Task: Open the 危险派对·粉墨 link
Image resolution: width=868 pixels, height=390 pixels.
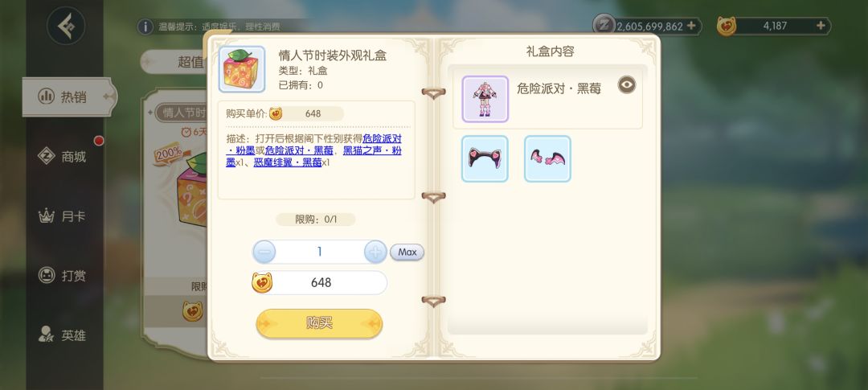Action: tap(314, 145)
